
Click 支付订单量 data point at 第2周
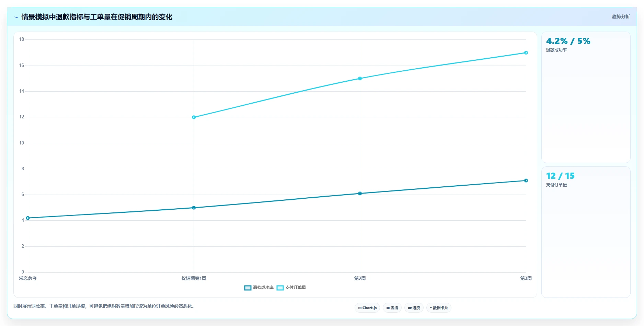(x=360, y=79)
